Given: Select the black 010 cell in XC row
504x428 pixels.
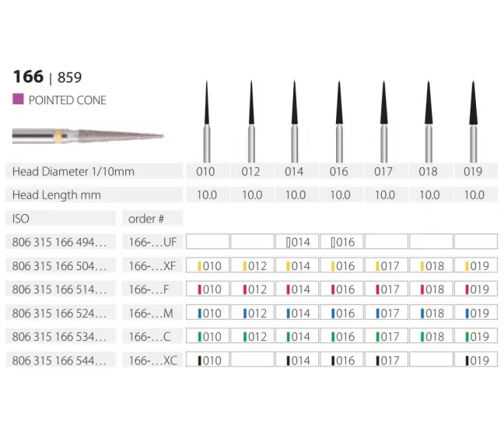Looking at the screenshot, I should click(208, 360).
